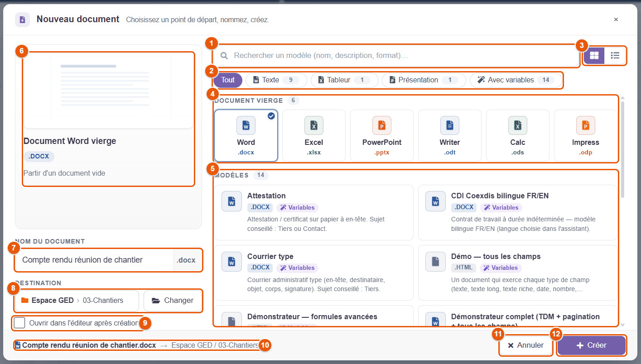Close the Nouveau document dialog

pyautogui.click(x=616, y=19)
